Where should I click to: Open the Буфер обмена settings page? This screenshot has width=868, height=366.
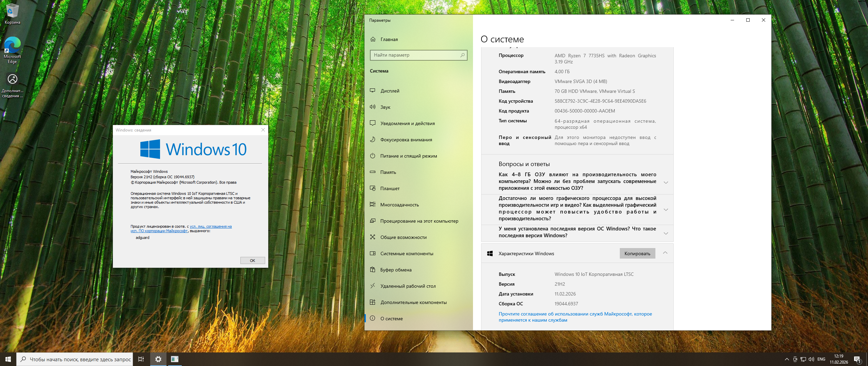click(x=396, y=270)
